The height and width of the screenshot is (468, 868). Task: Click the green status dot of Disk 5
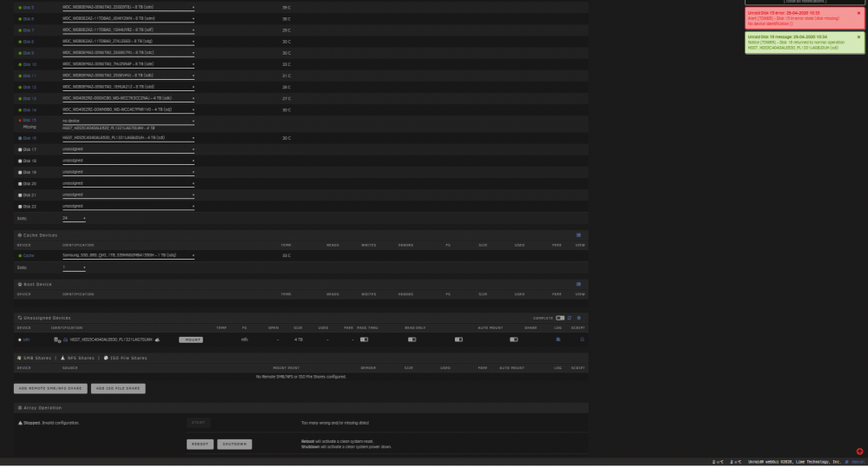coord(21,8)
